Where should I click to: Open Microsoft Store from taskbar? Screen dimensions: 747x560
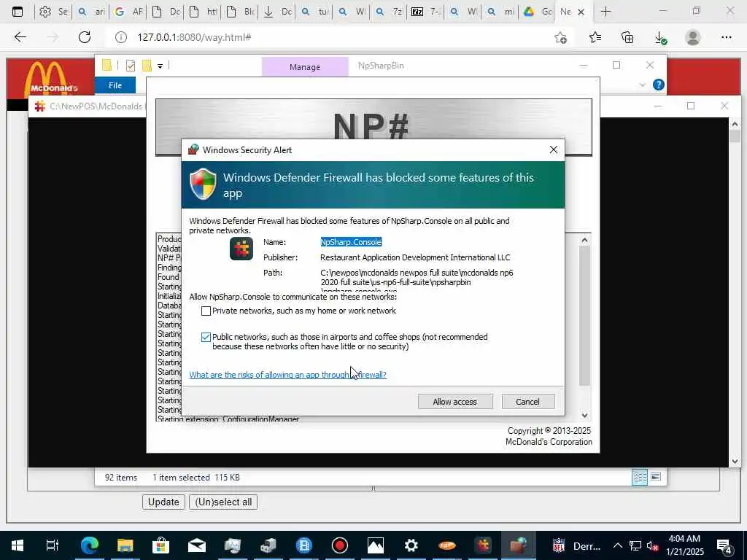160,545
